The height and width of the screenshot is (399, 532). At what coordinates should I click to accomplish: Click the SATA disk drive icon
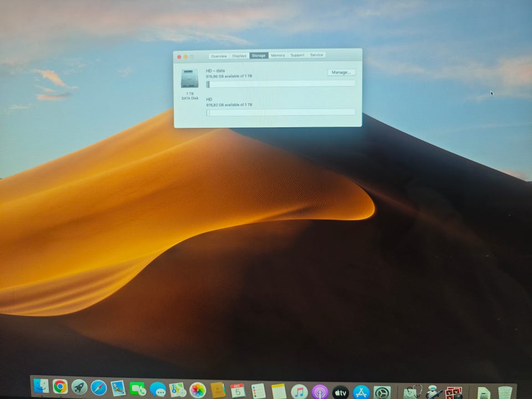(190, 79)
